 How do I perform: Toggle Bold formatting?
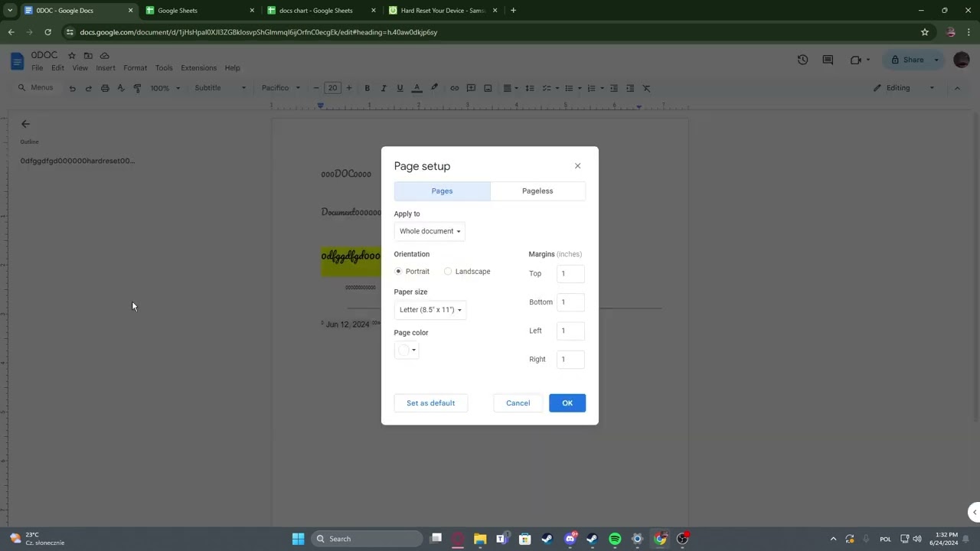tap(367, 88)
